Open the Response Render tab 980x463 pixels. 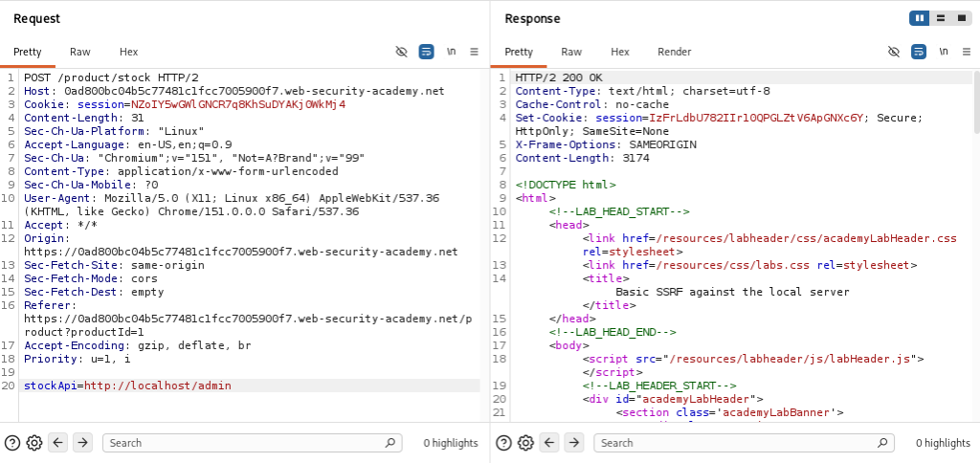(x=675, y=52)
